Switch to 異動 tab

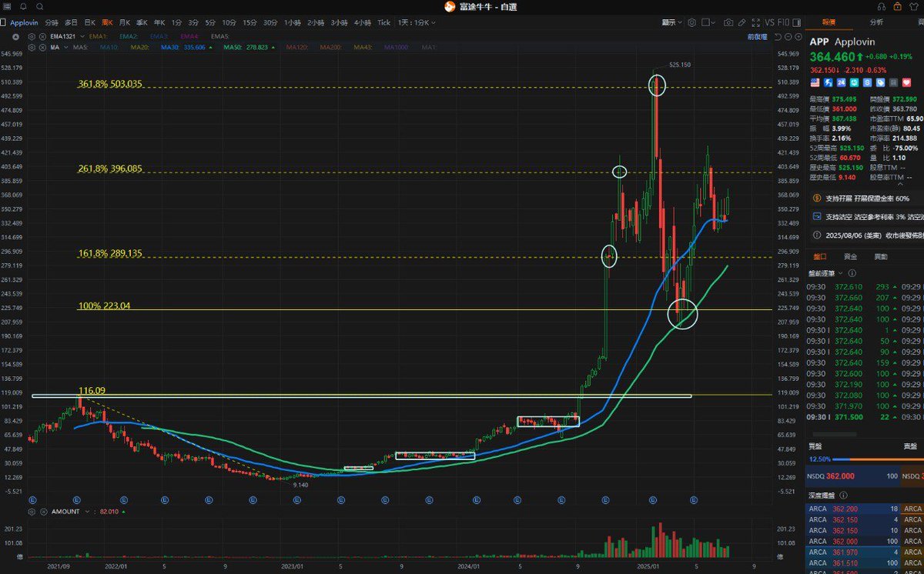882,255
